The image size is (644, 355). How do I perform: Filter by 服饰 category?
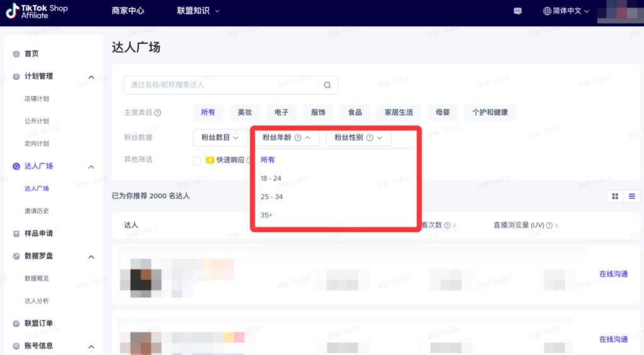pyautogui.click(x=318, y=113)
